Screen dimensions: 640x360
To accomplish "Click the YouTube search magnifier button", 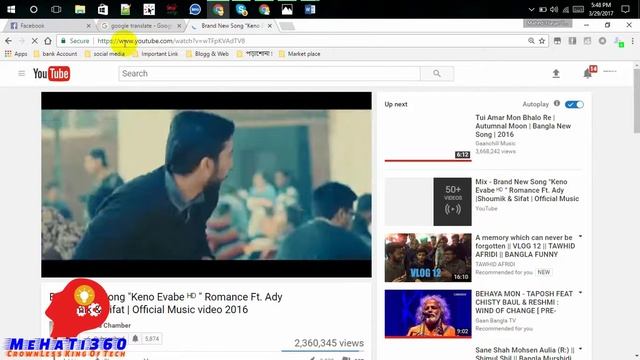I will (437, 73).
